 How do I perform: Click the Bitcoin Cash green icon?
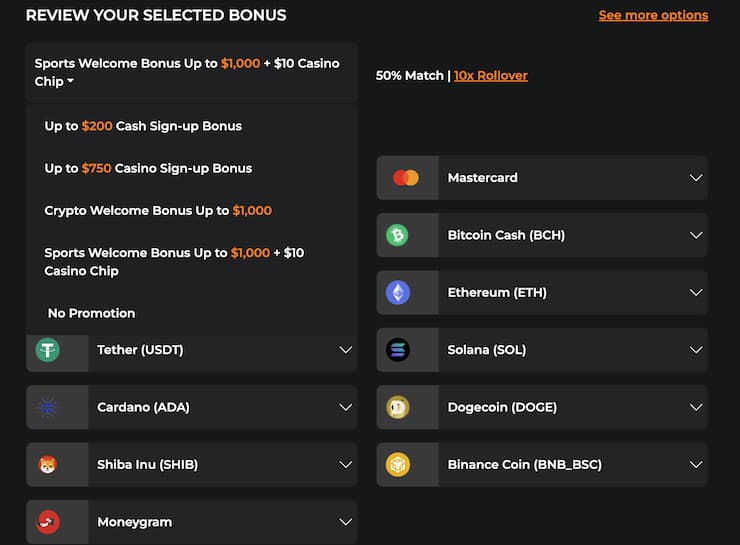pos(397,235)
